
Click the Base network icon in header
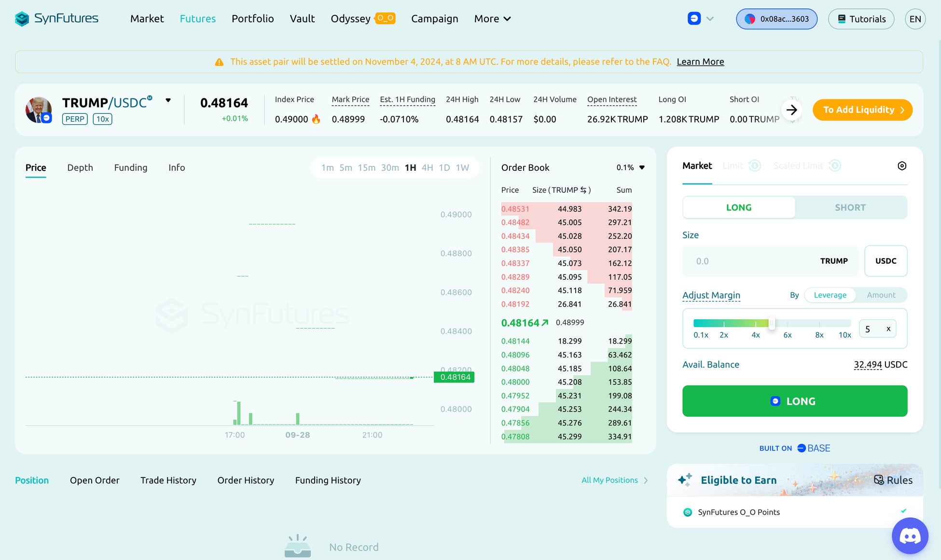click(694, 19)
